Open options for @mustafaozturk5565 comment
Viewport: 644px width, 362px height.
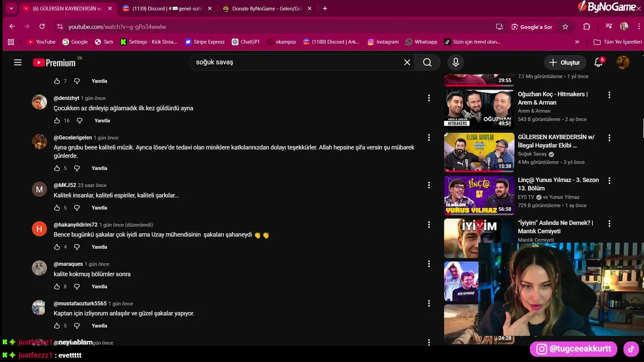[429, 304]
